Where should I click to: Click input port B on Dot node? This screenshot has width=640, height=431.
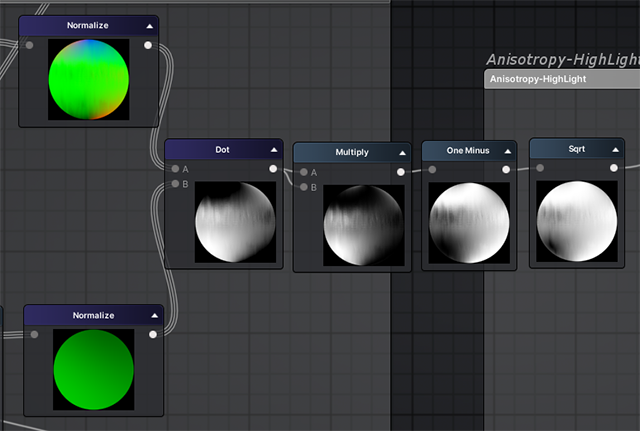click(175, 184)
